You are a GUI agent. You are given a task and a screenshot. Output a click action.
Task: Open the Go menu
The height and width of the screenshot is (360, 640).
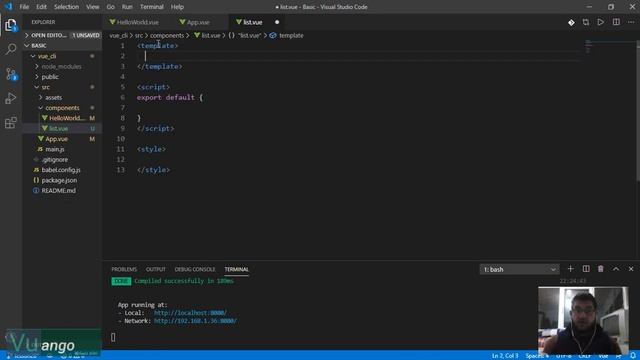[110, 7]
